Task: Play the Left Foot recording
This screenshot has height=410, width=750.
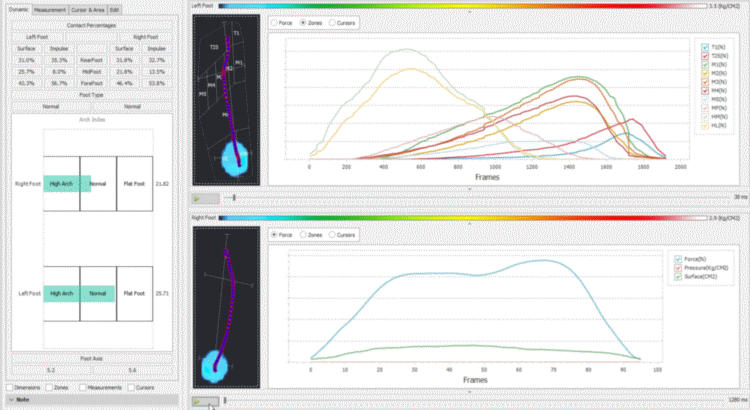Action: pyautogui.click(x=206, y=198)
